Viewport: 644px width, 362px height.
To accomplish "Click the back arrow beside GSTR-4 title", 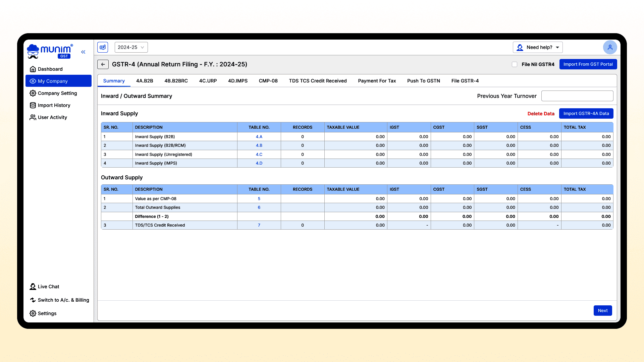I will [x=103, y=64].
